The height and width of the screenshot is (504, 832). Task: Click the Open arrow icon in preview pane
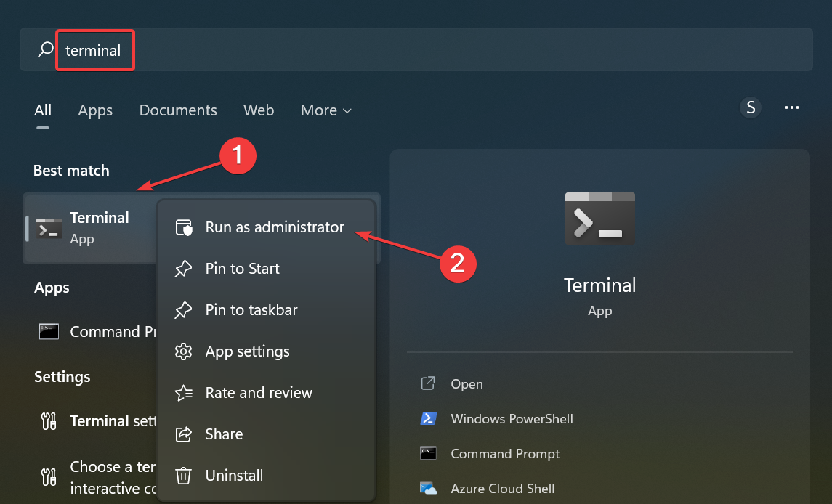tap(428, 383)
